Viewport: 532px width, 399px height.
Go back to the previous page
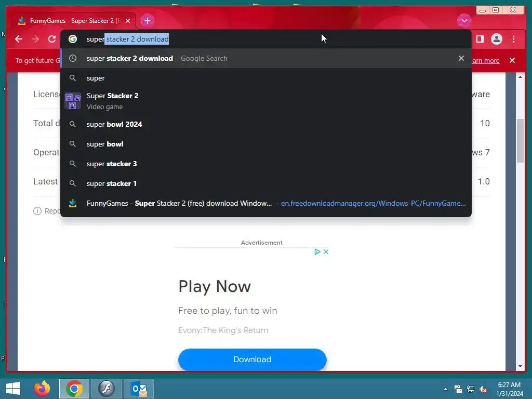point(19,39)
